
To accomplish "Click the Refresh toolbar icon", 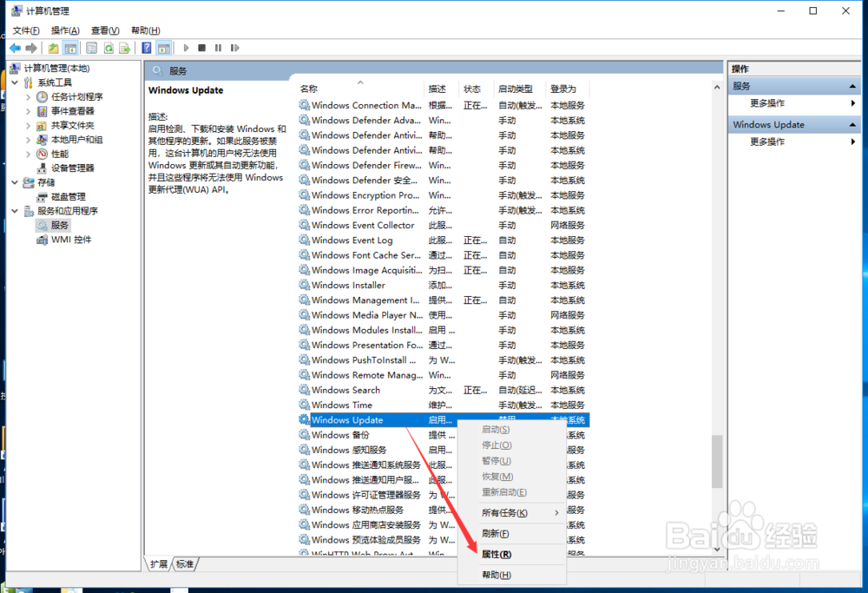I will coord(108,48).
